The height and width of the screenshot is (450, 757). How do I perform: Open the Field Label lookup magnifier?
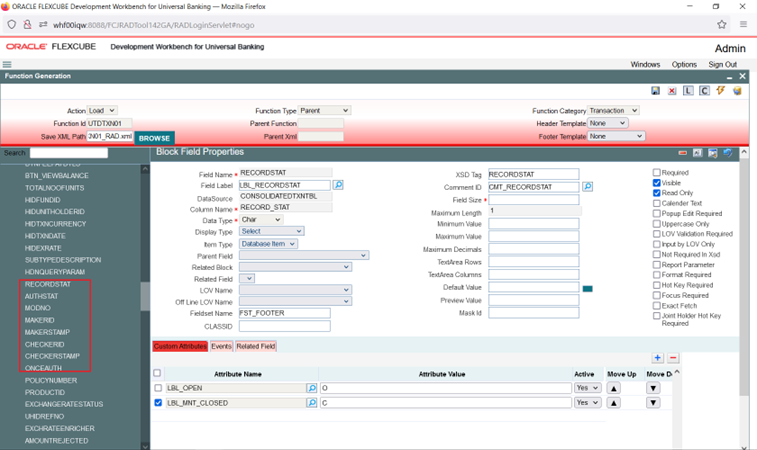click(338, 185)
